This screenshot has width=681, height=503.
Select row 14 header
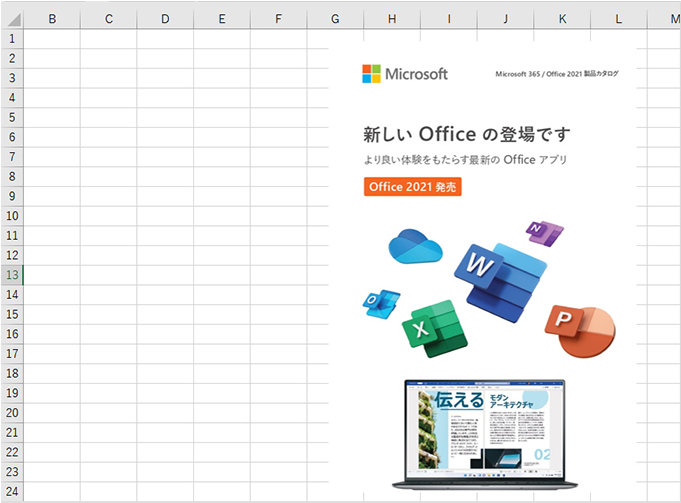click(x=12, y=295)
